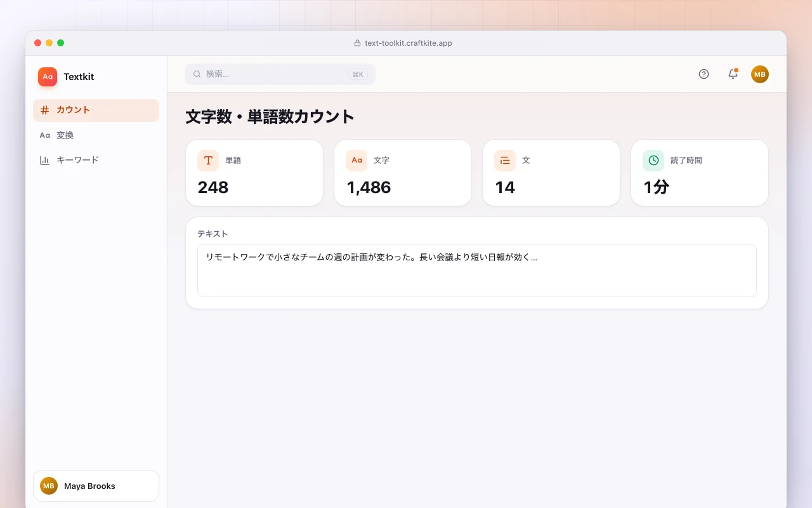Image resolution: width=812 pixels, height=508 pixels.
Task: Open notifications bell icon
Action: pos(733,74)
